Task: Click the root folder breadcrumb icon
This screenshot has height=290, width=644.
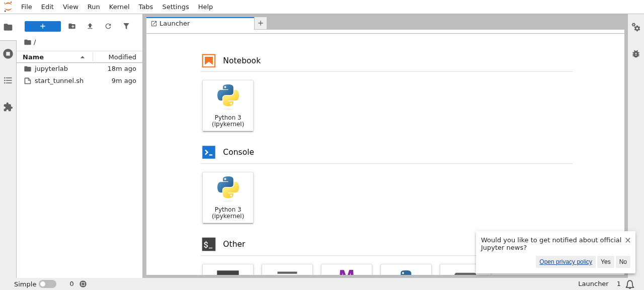Action: (x=28, y=42)
